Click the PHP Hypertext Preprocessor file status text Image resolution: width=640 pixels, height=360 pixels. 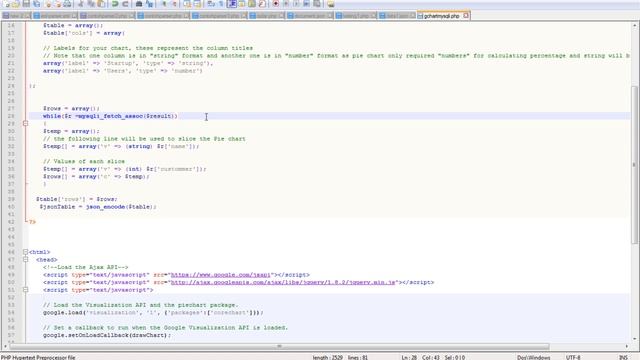(38, 357)
